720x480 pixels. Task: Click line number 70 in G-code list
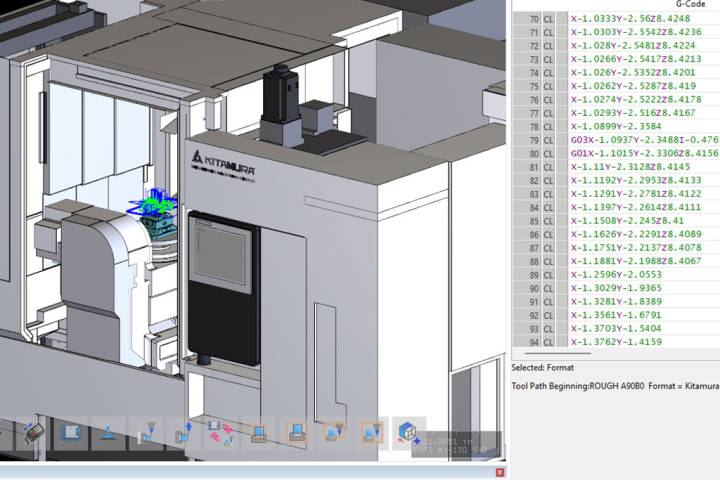pyautogui.click(x=533, y=19)
